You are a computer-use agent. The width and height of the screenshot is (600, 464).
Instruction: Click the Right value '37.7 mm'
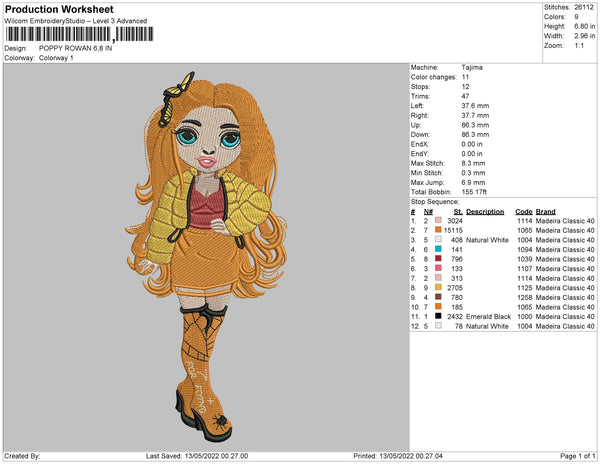(475, 116)
